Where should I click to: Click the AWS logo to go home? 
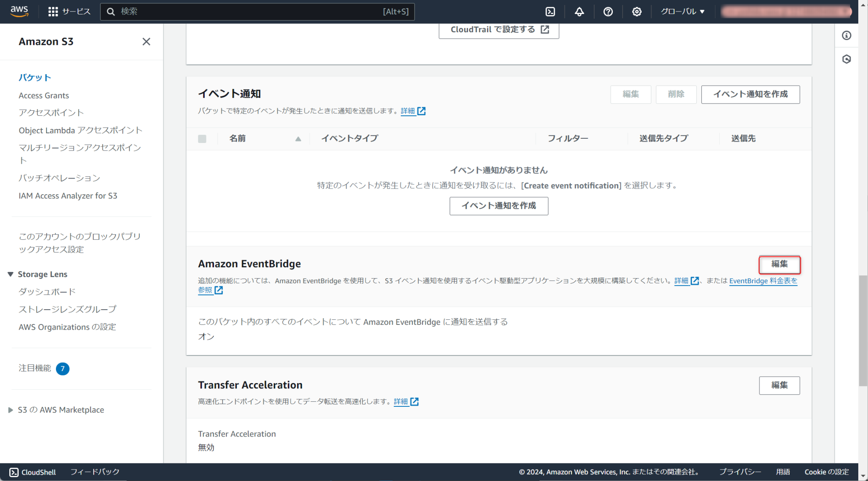point(19,11)
